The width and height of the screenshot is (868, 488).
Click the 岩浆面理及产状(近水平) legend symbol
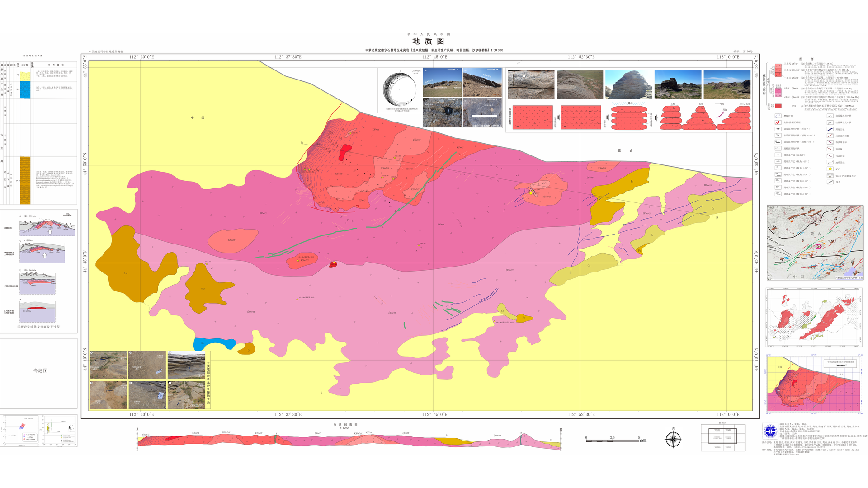click(x=778, y=129)
